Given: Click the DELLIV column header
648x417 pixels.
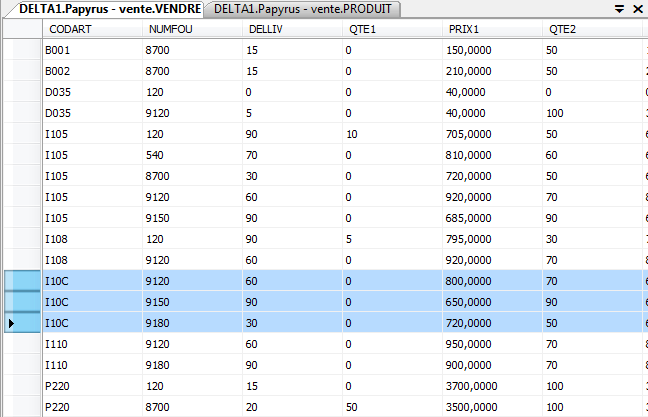Looking at the screenshot, I should (293, 29).
